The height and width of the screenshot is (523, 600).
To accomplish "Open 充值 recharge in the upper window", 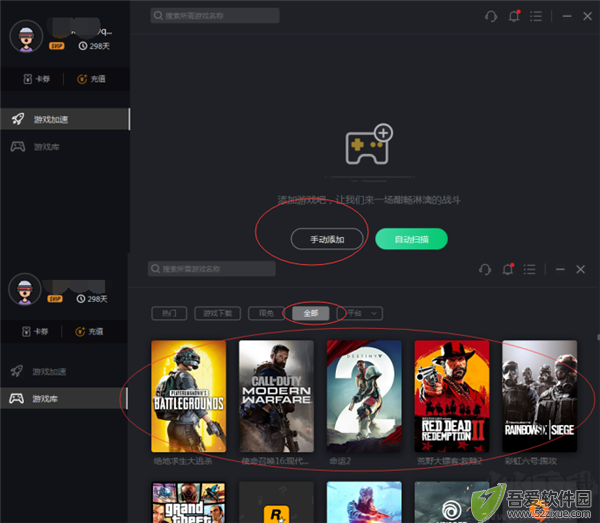I will pos(91,79).
